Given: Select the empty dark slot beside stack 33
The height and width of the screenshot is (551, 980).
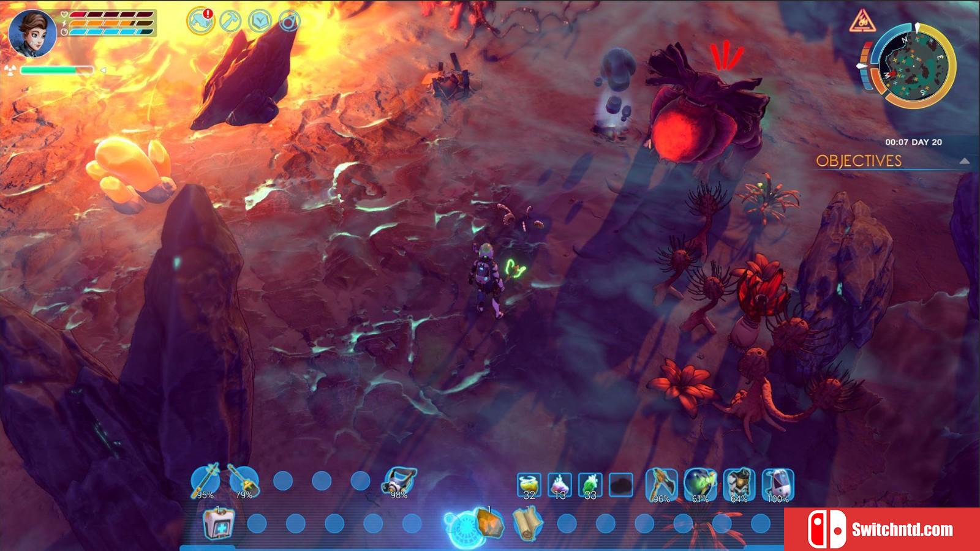Looking at the screenshot, I should coord(621,485).
